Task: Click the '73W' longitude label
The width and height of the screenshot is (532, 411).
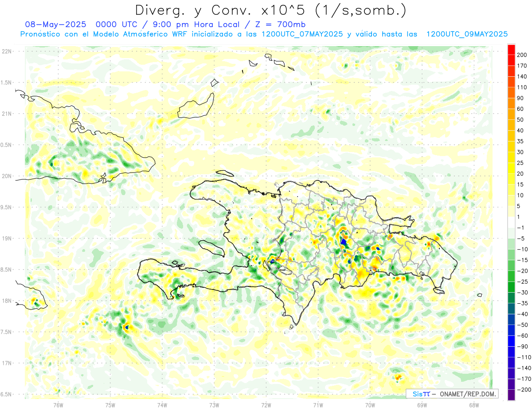Action: click(214, 405)
